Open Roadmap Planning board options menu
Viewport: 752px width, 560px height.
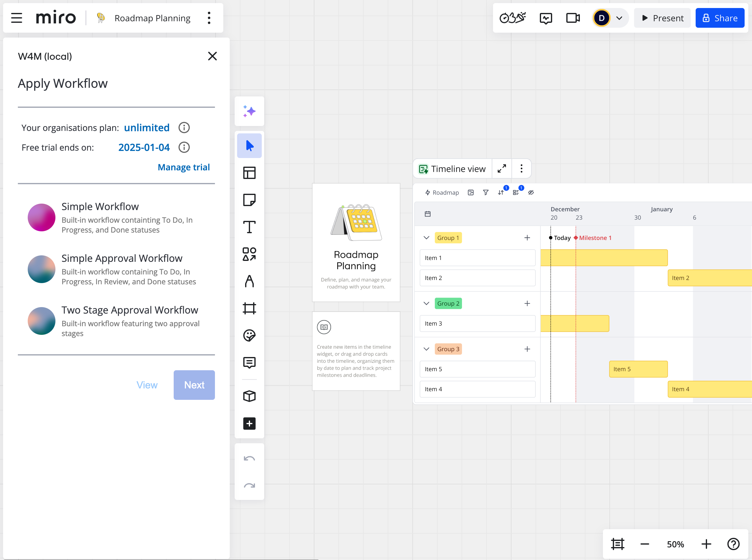point(209,18)
